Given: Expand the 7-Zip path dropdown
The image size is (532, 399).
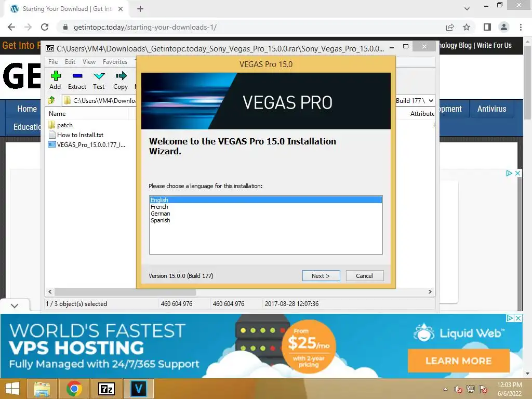Looking at the screenshot, I should (431, 100).
